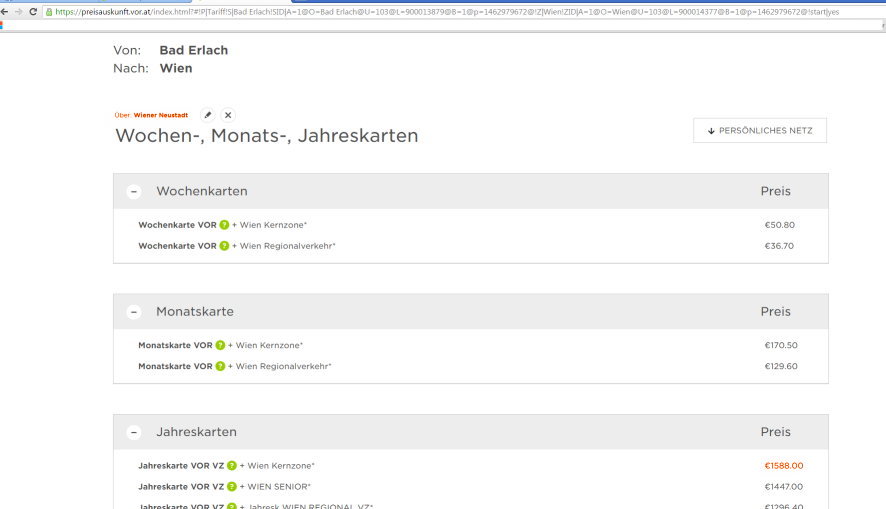The height and width of the screenshot is (509, 886).
Task: Open the Persönliches Netz button
Action: coord(760,130)
